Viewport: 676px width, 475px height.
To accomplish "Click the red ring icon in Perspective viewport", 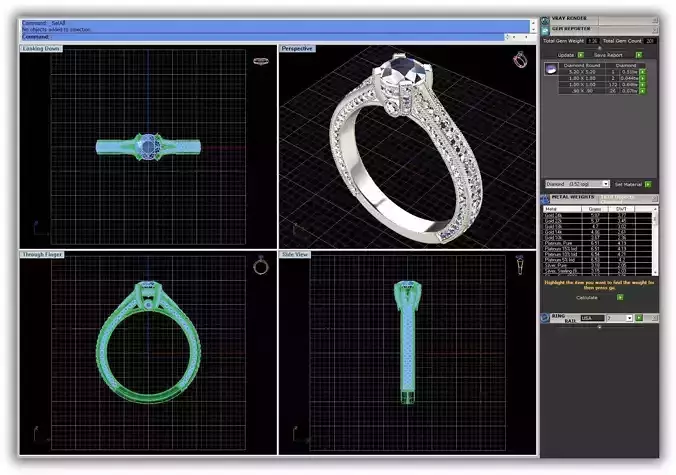I will tap(520, 59).
